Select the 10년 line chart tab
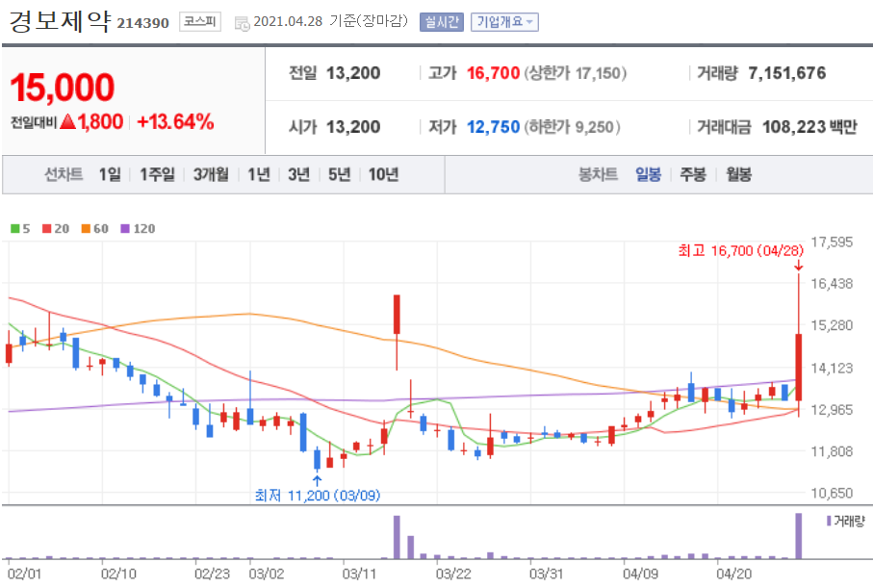This screenshot has height=588, width=873. 384,175
